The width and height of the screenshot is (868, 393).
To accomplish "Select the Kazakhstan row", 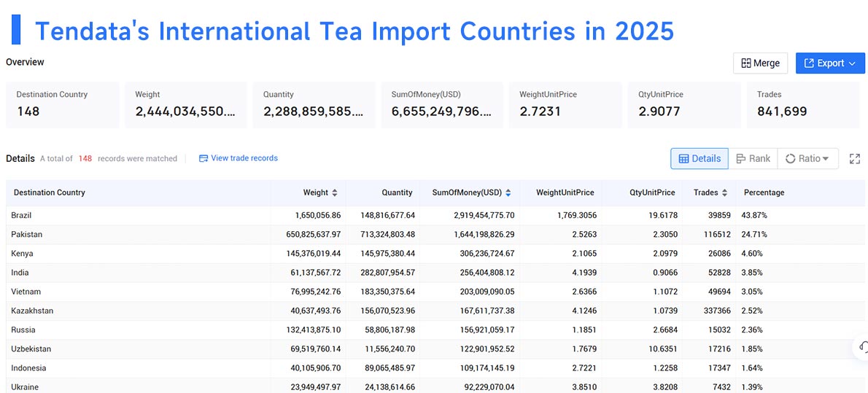I will point(435,311).
